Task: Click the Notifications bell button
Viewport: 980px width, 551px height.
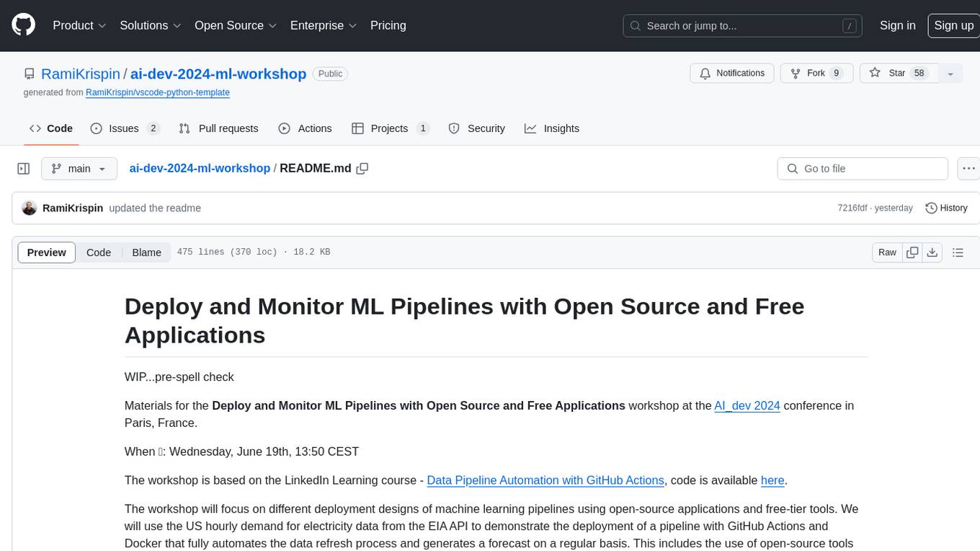Action: point(732,73)
